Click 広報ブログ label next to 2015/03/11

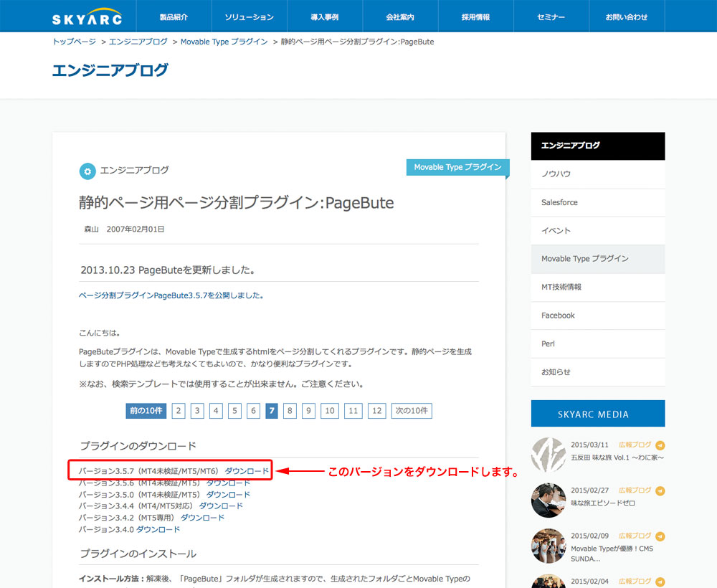click(635, 445)
